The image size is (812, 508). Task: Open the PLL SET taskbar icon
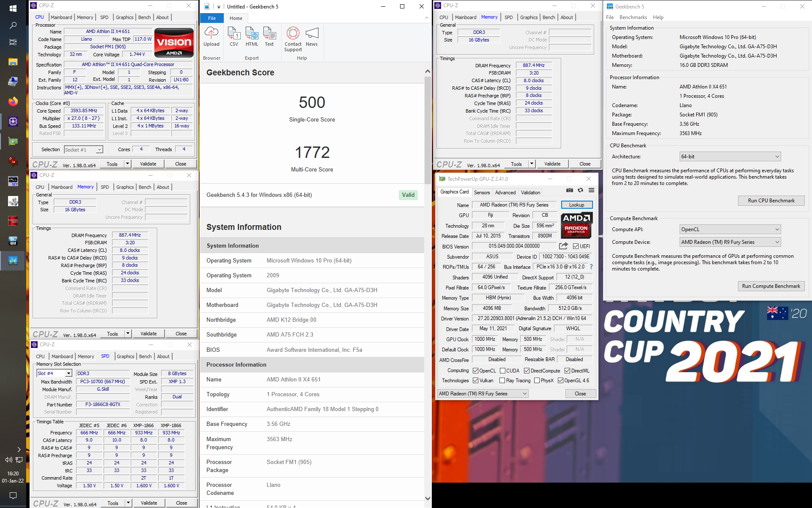coord(13,181)
